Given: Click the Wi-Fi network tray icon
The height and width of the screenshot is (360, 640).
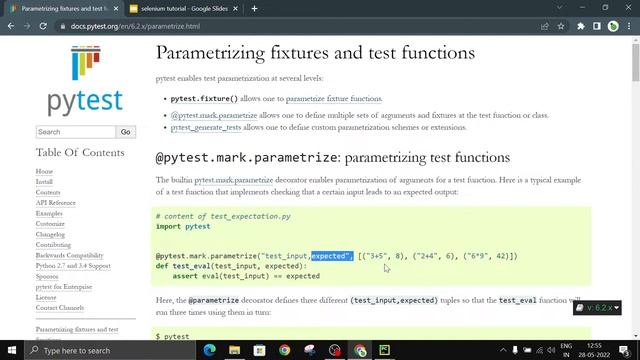Looking at the screenshot, I should click(540, 350).
